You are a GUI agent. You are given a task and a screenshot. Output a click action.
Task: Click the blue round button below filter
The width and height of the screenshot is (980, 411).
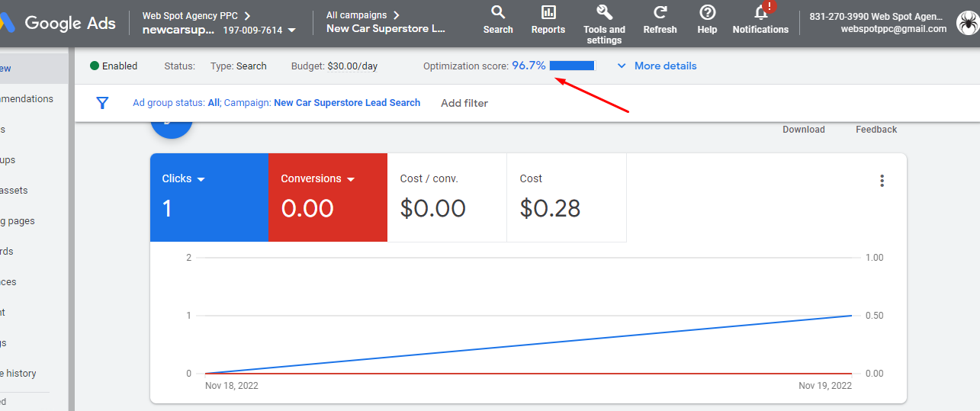tap(172, 130)
